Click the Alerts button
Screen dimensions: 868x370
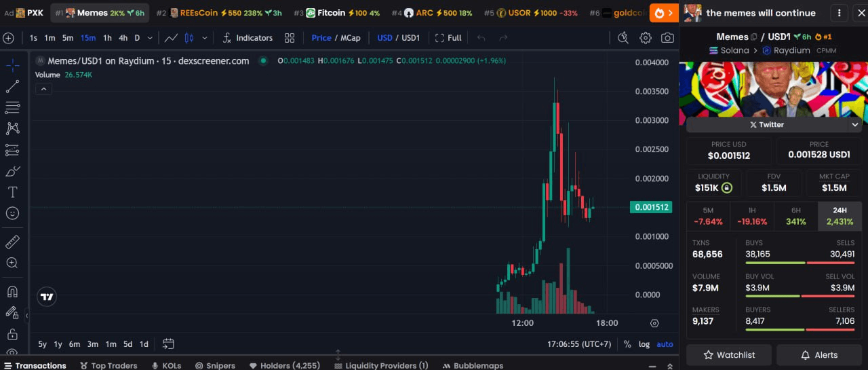pos(818,354)
